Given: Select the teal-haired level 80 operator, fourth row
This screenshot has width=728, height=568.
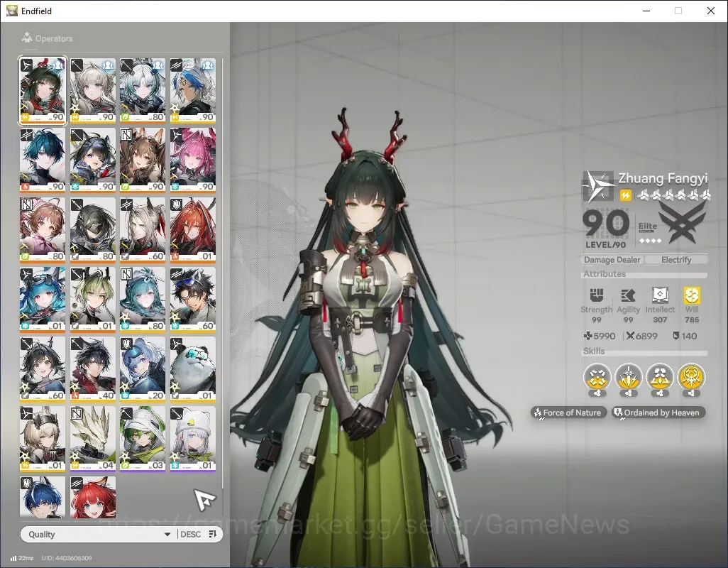Looking at the screenshot, I should 143,300.
